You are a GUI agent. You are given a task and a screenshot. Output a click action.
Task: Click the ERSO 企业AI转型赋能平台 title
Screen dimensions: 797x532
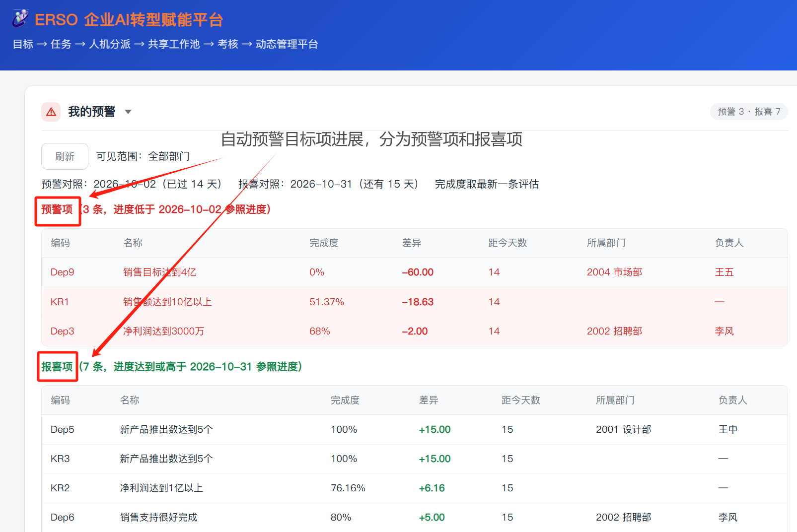coord(129,19)
